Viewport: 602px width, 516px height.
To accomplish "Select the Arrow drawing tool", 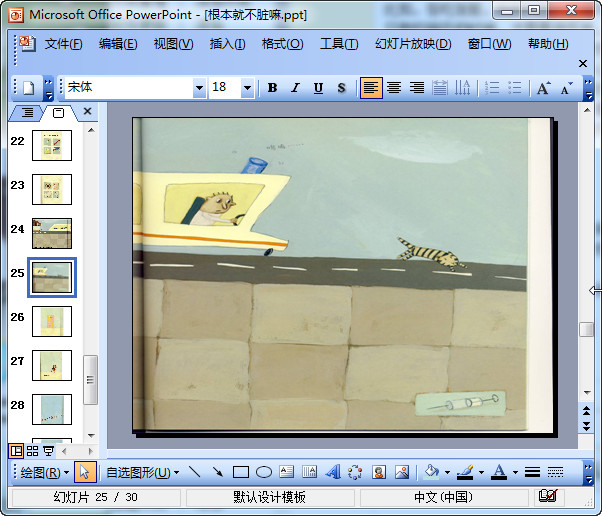I will click(218, 472).
